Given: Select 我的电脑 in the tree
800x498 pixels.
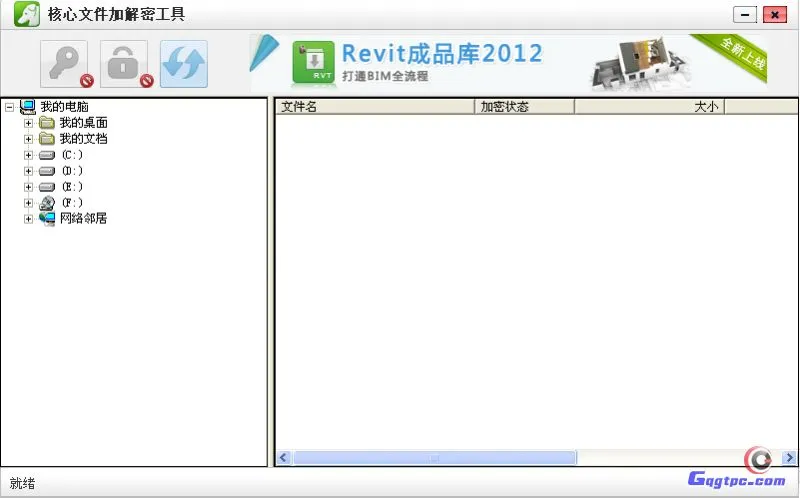Looking at the screenshot, I should pyautogui.click(x=64, y=107).
